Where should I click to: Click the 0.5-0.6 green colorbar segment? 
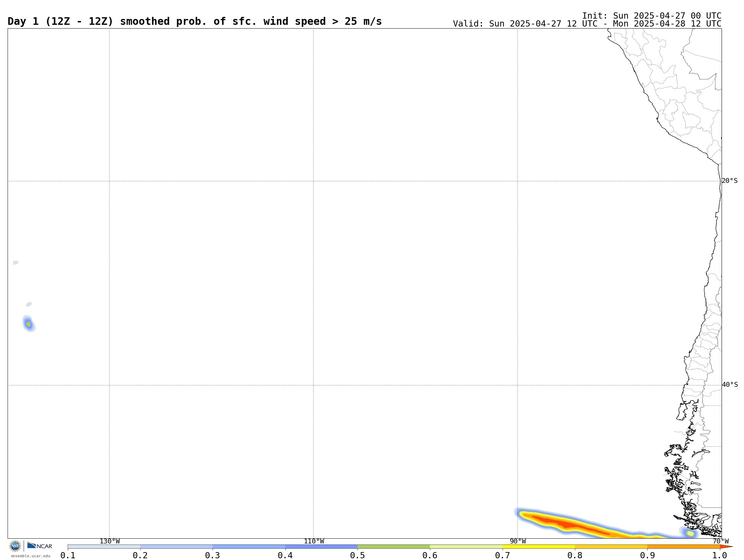point(394,547)
